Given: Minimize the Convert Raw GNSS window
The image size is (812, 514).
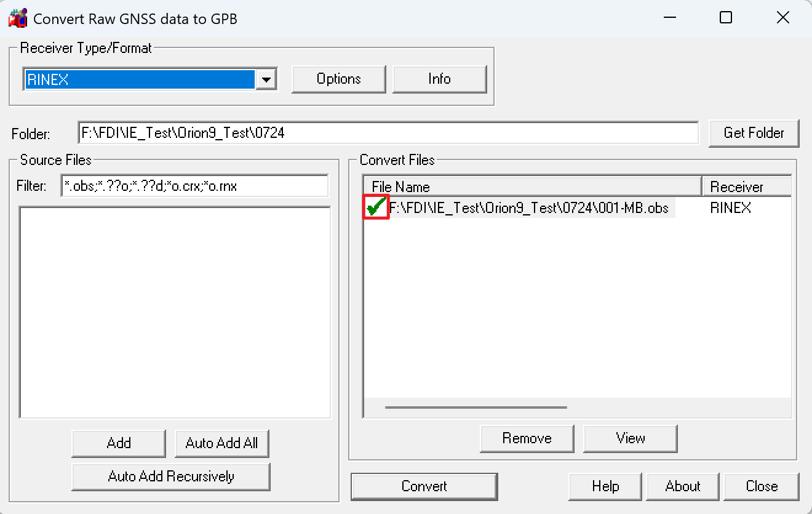Looking at the screenshot, I should (669, 18).
